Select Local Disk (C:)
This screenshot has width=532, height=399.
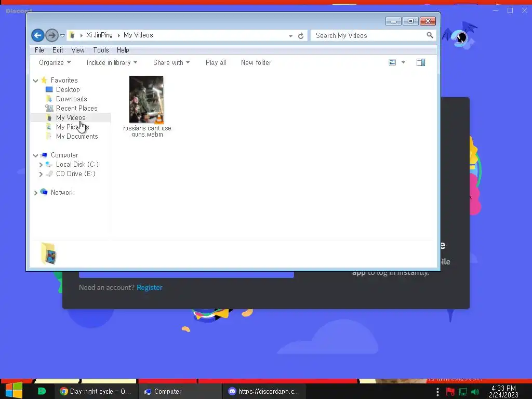(x=77, y=164)
